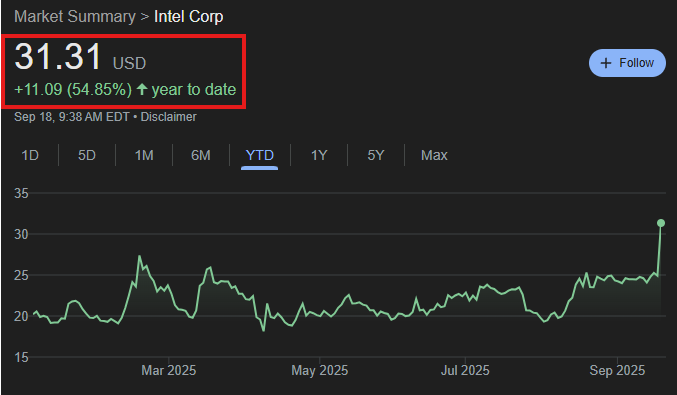Show the Max range chart
This screenshot has width=677, height=395.
434,155
